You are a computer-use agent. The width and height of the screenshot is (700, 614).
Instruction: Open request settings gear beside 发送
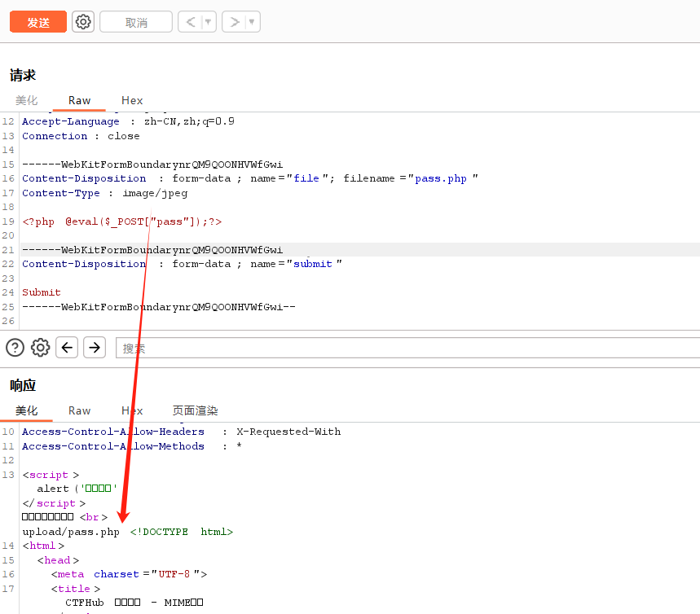tap(83, 22)
